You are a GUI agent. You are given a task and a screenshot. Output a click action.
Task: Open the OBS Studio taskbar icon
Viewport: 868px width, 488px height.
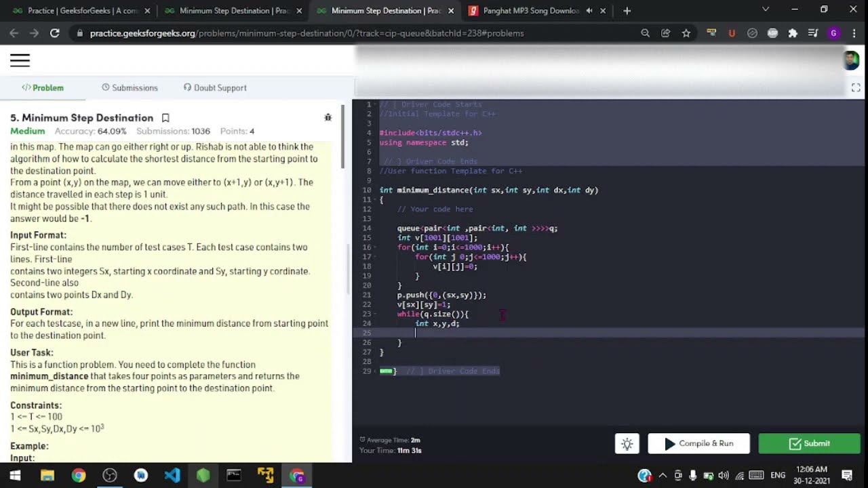[109, 475]
